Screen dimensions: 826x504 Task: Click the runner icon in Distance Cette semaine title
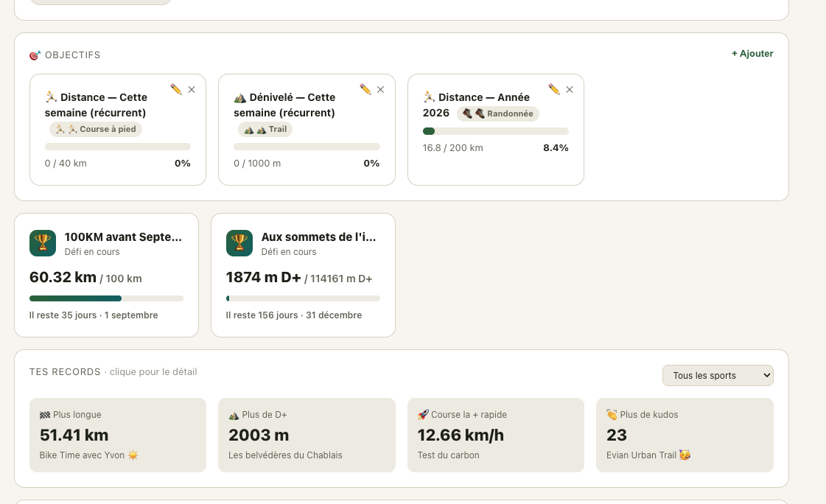pyautogui.click(x=51, y=97)
